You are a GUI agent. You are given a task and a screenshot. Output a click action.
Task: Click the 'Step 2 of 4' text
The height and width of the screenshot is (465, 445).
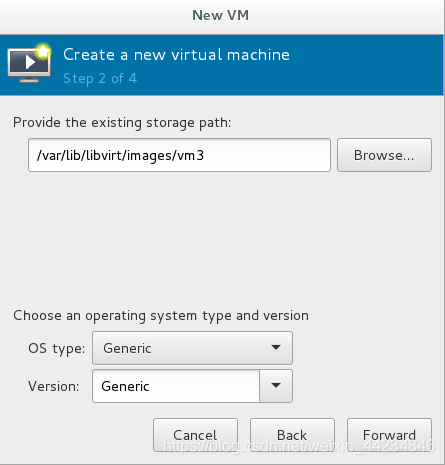[100, 79]
